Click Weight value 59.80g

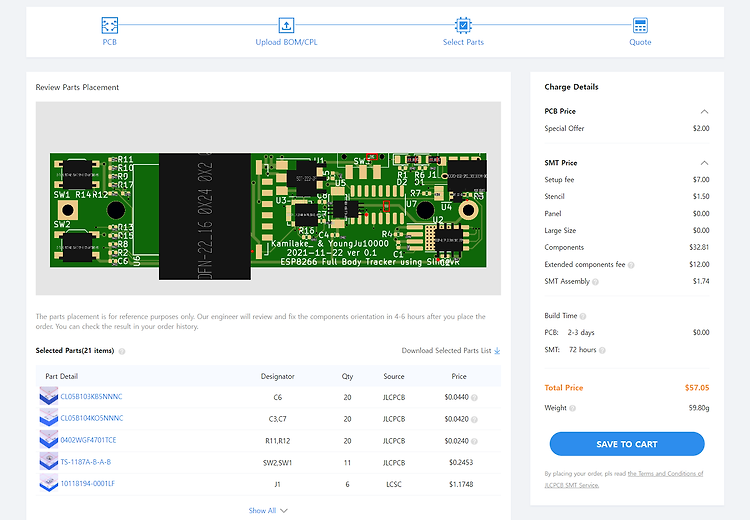pyautogui.click(x=699, y=408)
